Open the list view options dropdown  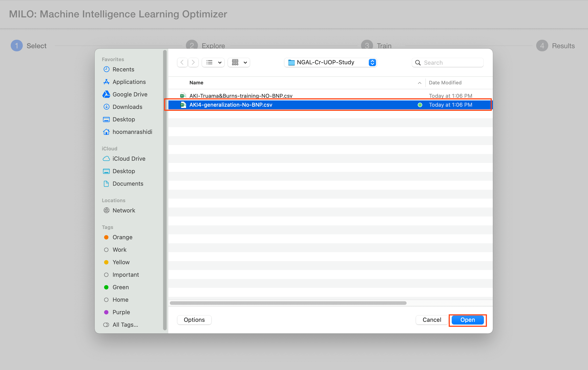tap(213, 62)
